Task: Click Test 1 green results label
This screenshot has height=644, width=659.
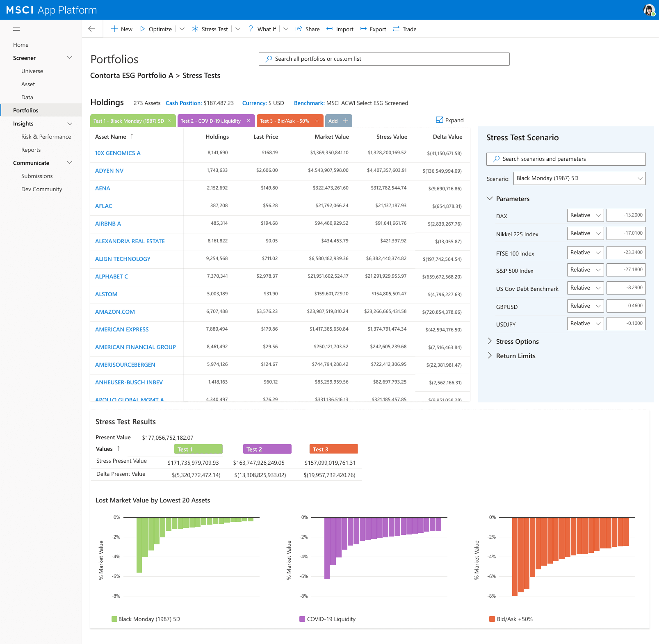Action: pos(198,449)
